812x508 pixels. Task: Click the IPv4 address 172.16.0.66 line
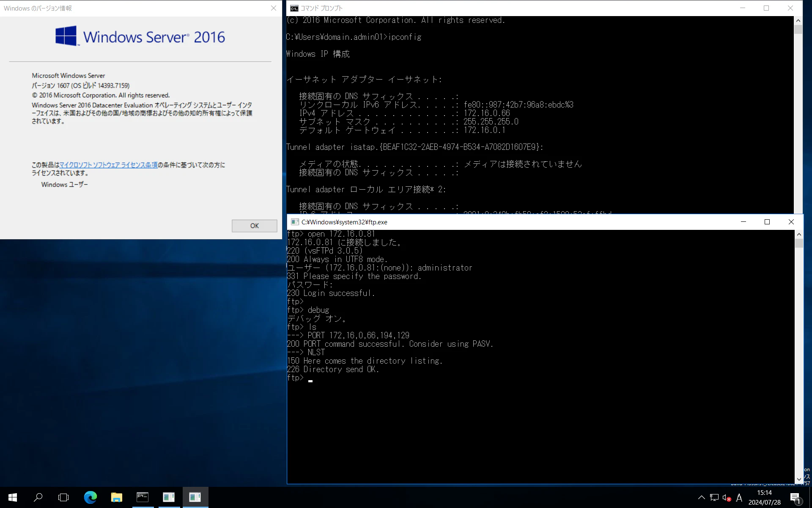[404, 113]
